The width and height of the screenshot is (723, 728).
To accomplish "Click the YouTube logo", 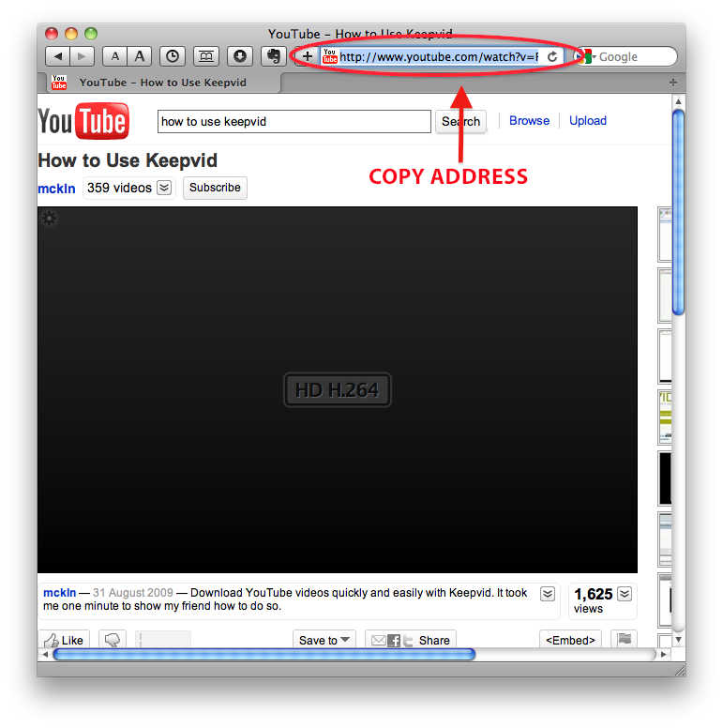I will coord(83,121).
